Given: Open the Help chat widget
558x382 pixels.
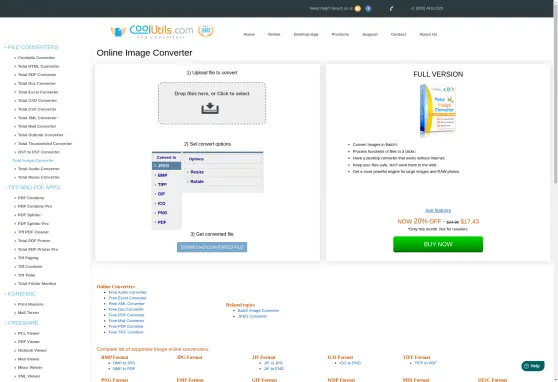Looking at the screenshot, I should coord(533,366).
